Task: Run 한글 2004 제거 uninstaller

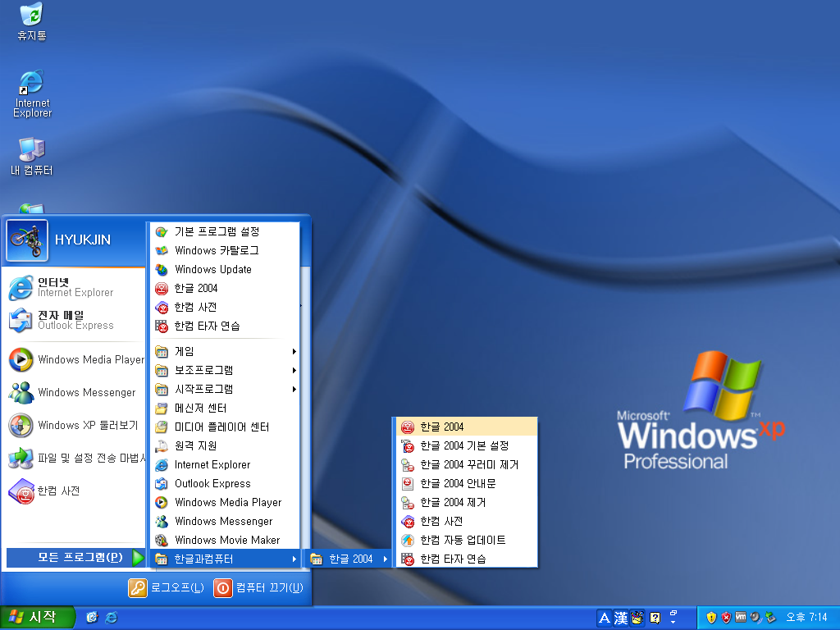Action: click(x=467, y=503)
